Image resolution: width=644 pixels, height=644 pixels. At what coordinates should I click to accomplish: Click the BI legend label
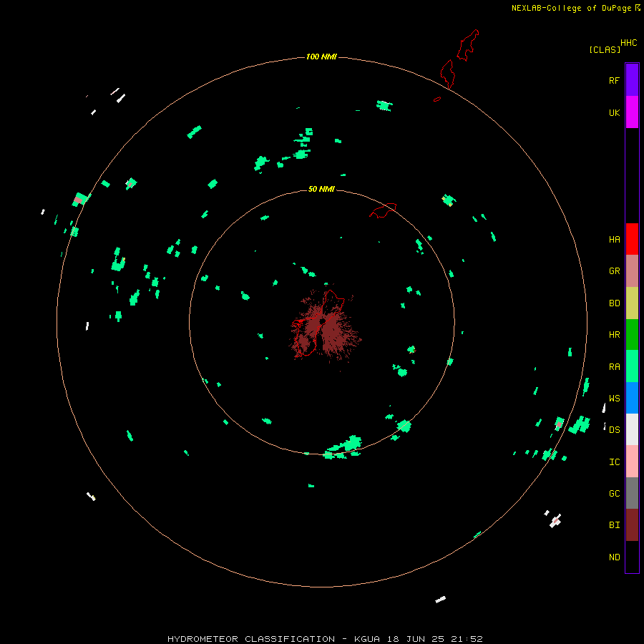click(x=614, y=525)
